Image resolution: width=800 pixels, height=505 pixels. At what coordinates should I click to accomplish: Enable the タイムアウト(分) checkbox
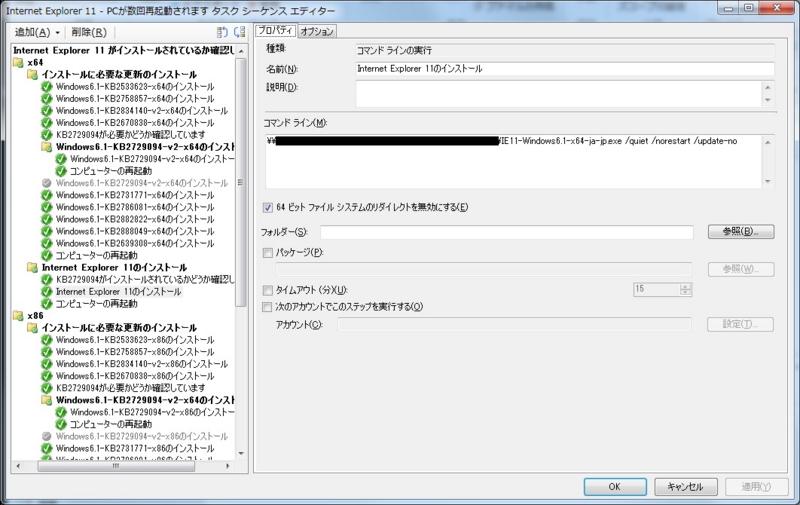click(x=268, y=291)
